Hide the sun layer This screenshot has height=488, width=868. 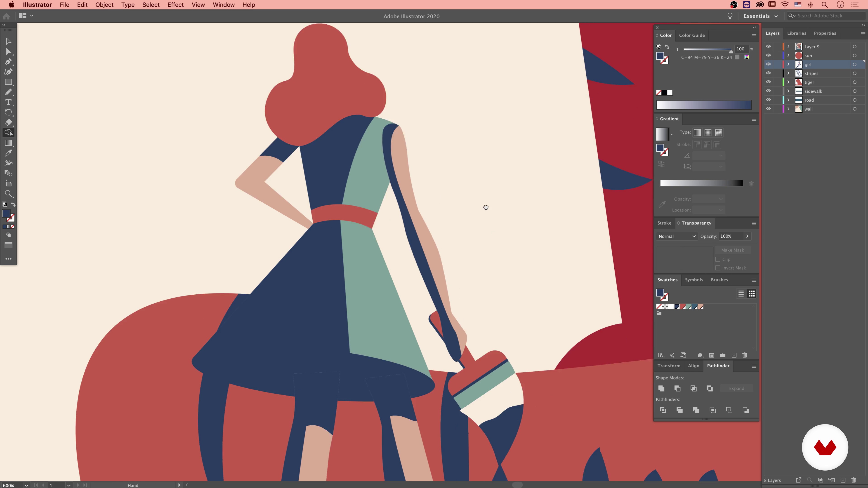(768, 55)
